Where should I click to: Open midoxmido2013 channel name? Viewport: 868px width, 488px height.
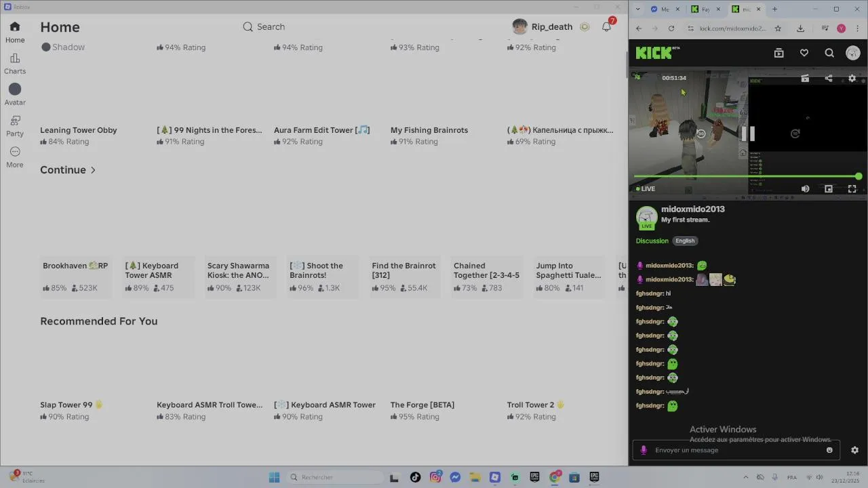pos(693,209)
